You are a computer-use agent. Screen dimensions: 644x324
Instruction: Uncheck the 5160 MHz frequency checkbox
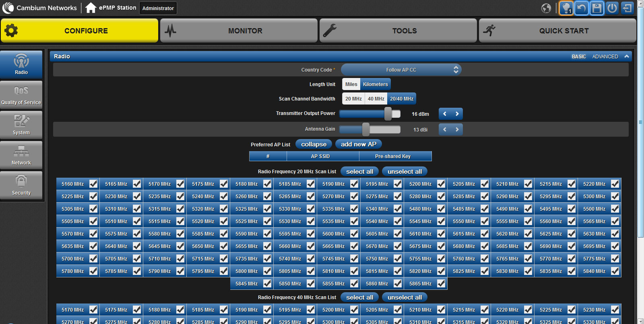point(93,184)
